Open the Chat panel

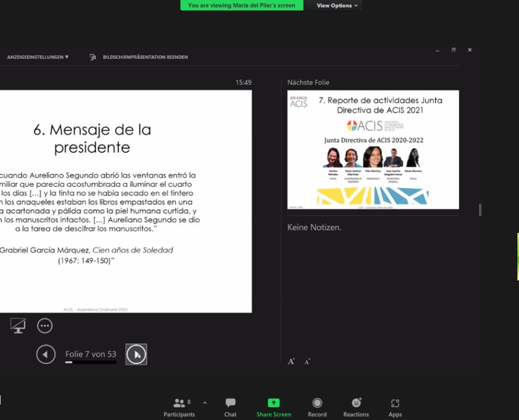tap(230, 407)
